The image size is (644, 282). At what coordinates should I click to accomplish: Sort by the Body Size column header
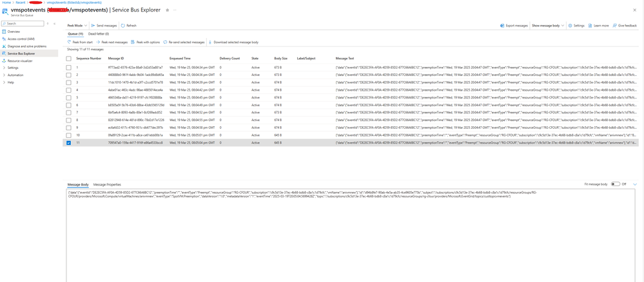[281, 59]
